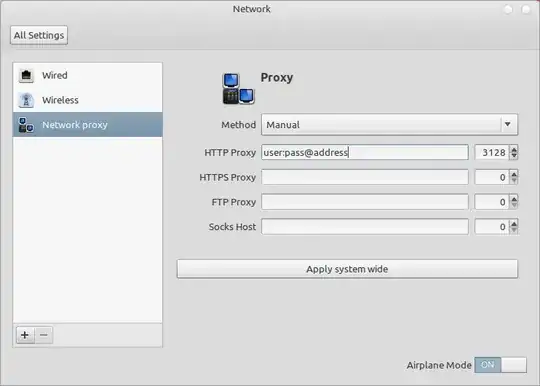
Task: Click the Apply system wide button
Action: pyautogui.click(x=347, y=269)
